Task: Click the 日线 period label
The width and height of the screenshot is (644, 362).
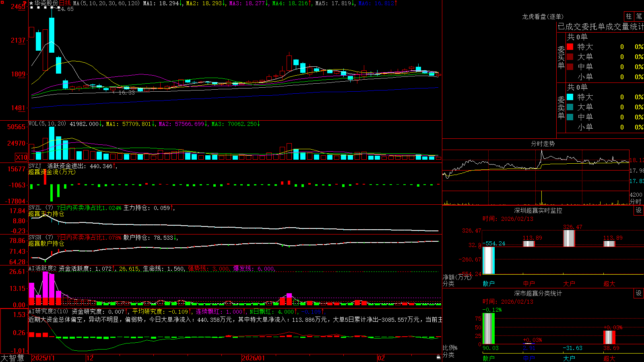Action: (x=65, y=3)
